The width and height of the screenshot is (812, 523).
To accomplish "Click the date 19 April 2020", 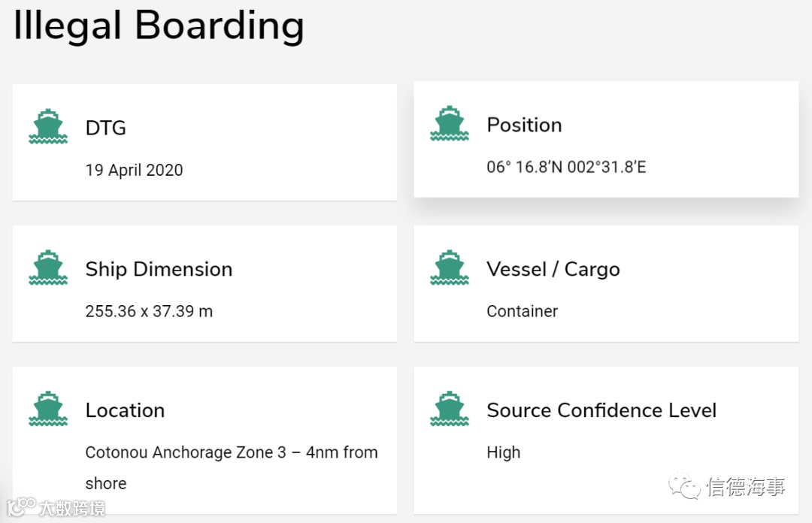I will point(135,170).
